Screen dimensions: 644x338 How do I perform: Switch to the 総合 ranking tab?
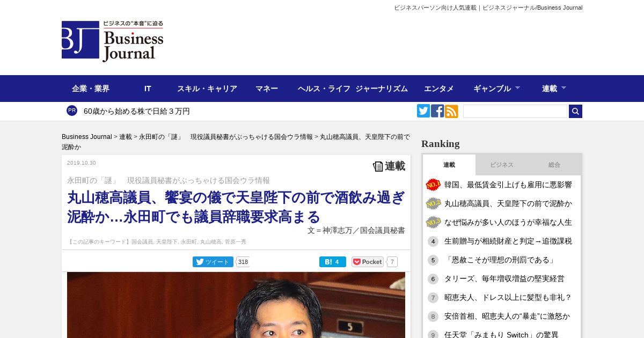[x=554, y=165]
